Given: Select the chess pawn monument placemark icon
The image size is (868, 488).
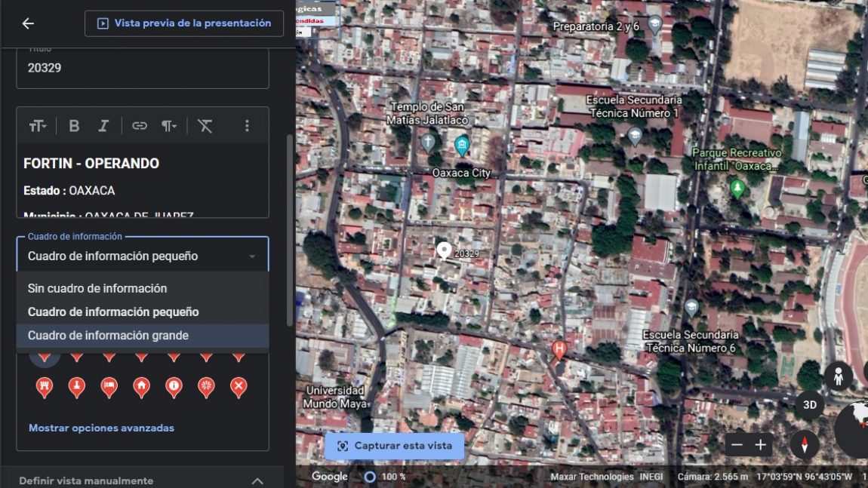Looking at the screenshot, I should point(76,387).
